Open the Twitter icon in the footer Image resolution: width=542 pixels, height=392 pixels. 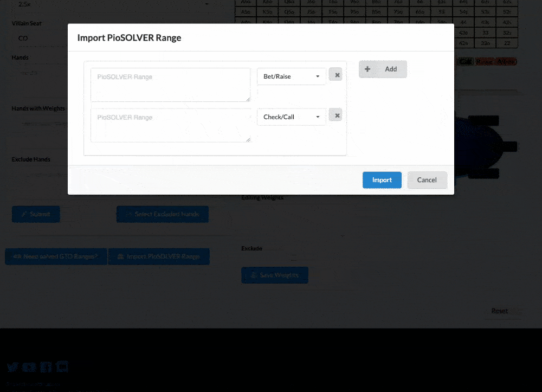coord(13,367)
